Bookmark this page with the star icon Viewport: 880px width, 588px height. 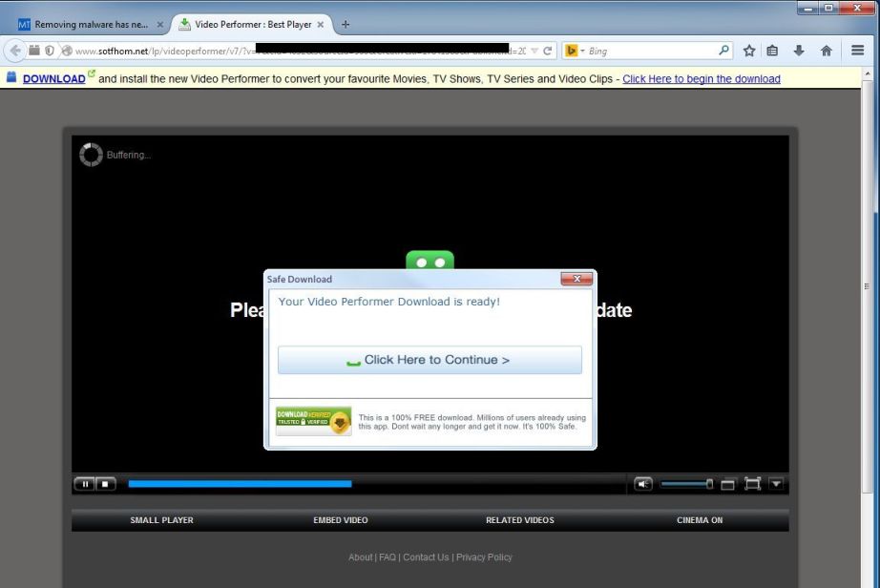(748, 51)
